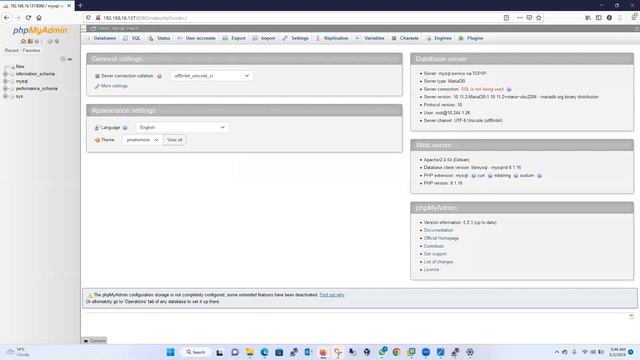Open the Charsets tab
The height and width of the screenshot is (360, 640).
click(x=405, y=38)
